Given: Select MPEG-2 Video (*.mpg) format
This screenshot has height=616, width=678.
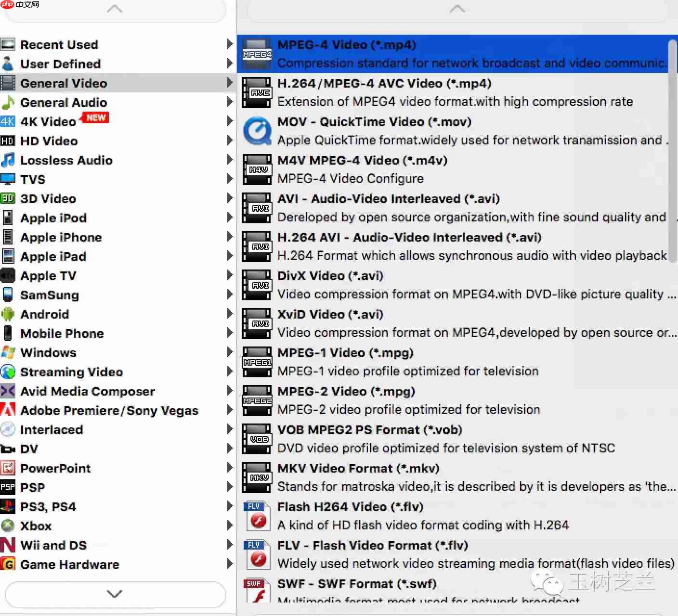Looking at the screenshot, I should coord(346,391).
